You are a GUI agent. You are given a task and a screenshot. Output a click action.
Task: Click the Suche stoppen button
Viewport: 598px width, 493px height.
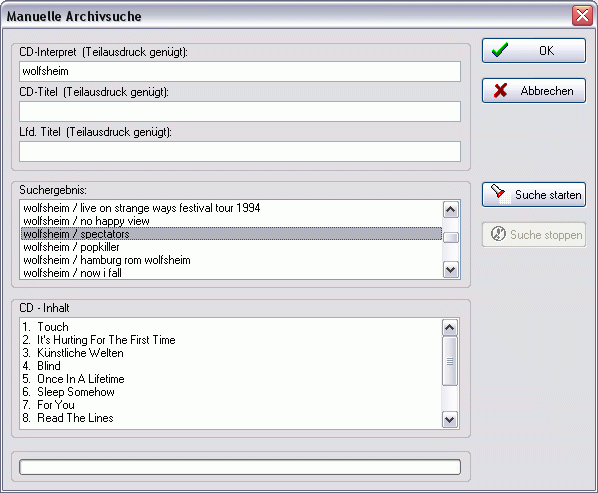[534, 235]
